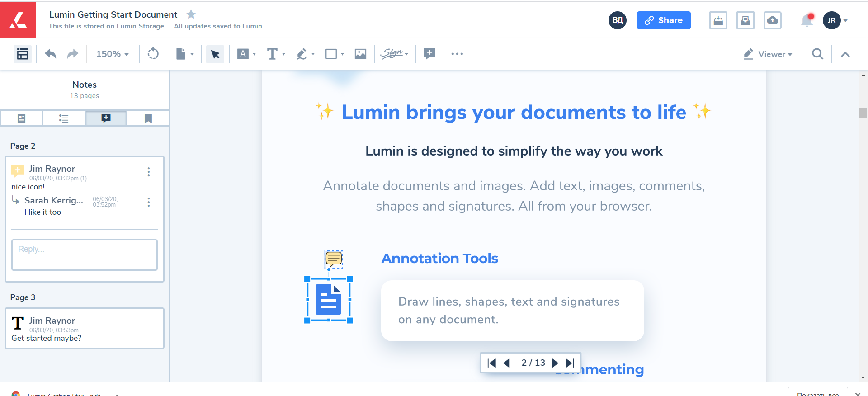Open the page tools dropdown
The width and height of the screenshot is (868, 396).
click(x=185, y=54)
